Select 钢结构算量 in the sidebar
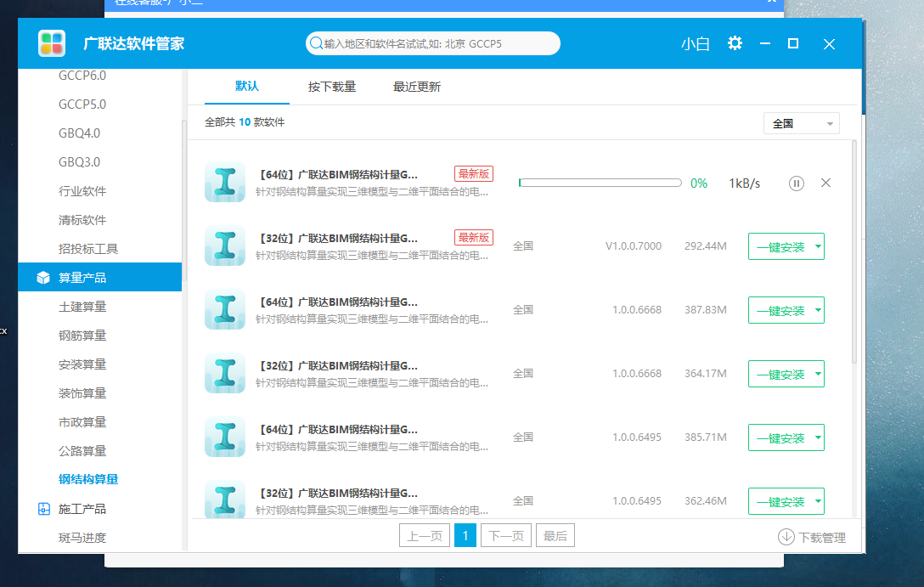Image resolution: width=924 pixels, height=587 pixels. 87,479
